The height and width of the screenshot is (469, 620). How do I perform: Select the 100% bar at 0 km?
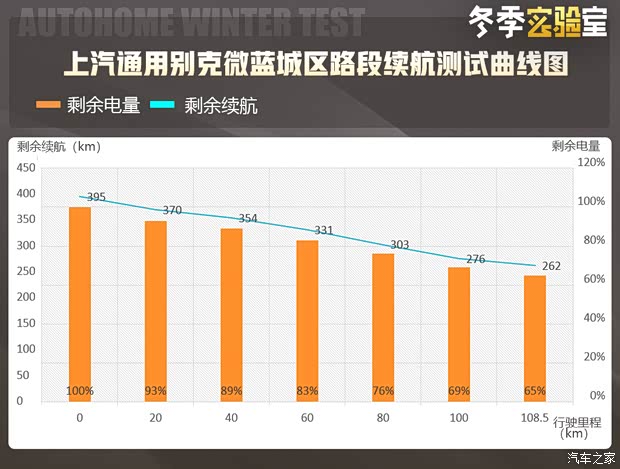point(80,304)
